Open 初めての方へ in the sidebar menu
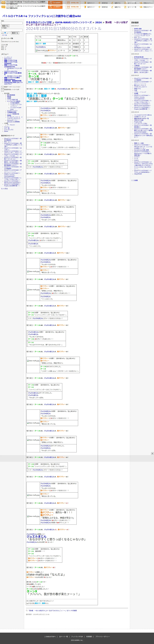The height and width of the screenshot is (644, 154). point(8,59)
